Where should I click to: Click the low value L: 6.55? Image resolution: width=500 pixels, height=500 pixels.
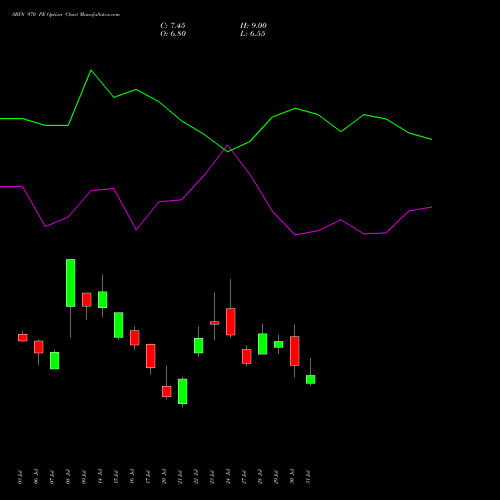pyautogui.click(x=253, y=34)
